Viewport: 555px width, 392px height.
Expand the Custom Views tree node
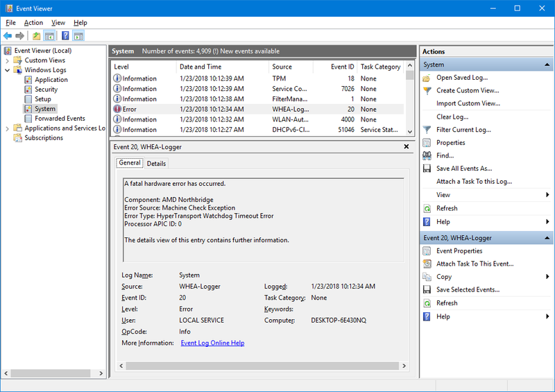[x=8, y=60]
